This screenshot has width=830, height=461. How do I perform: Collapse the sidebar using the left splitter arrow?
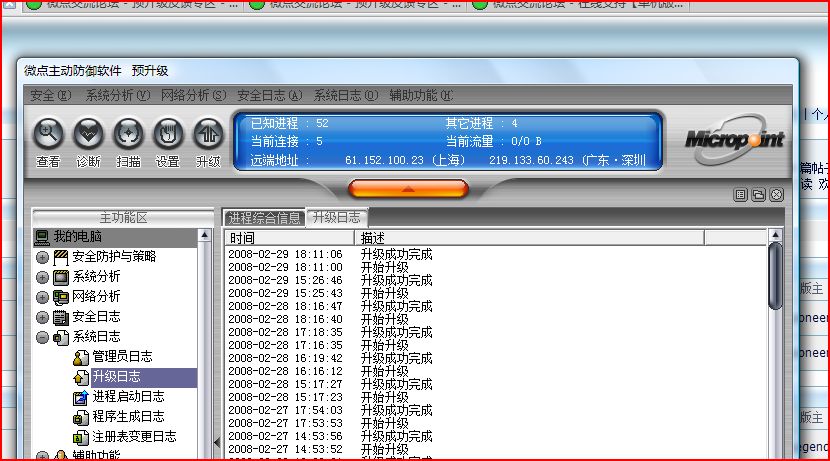click(x=217, y=441)
